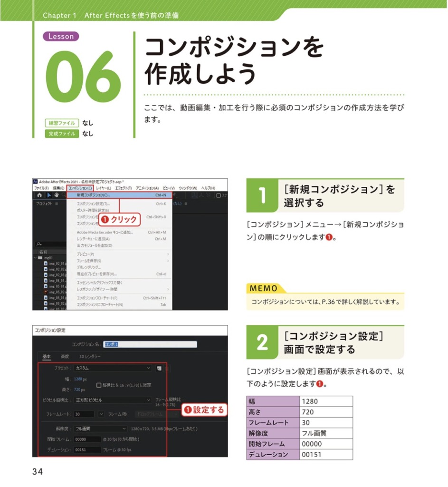Image resolution: width=448 pixels, height=487 pixels.
Task: Click the フレームレート 30 field
Action: point(84,414)
